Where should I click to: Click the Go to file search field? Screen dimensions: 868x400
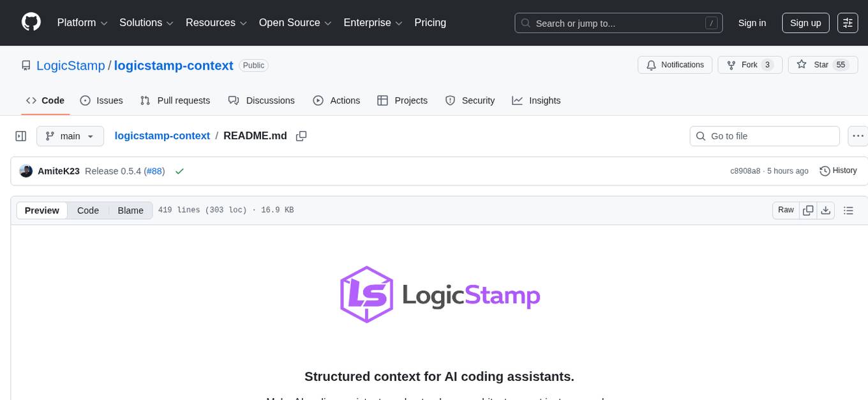click(764, 135)
